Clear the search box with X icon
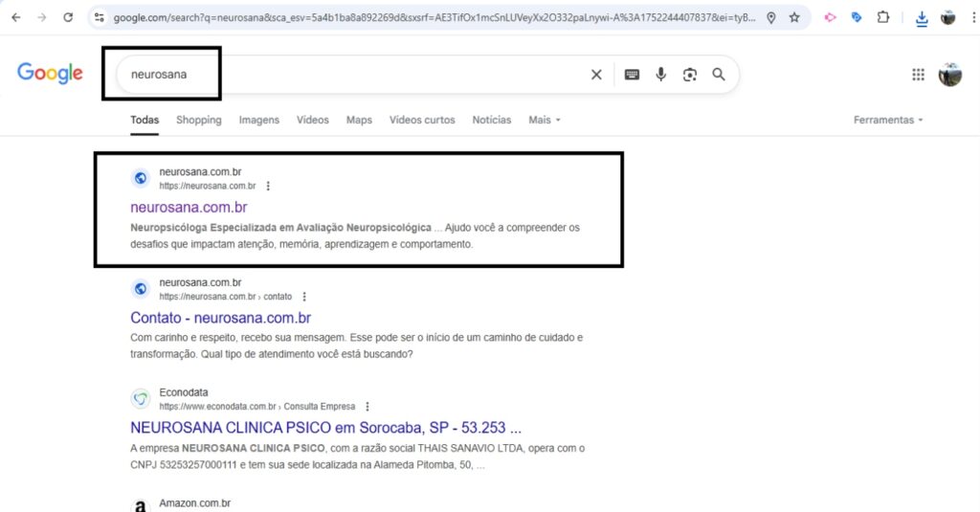Screen dimensions: 980x512 [596, 75]
